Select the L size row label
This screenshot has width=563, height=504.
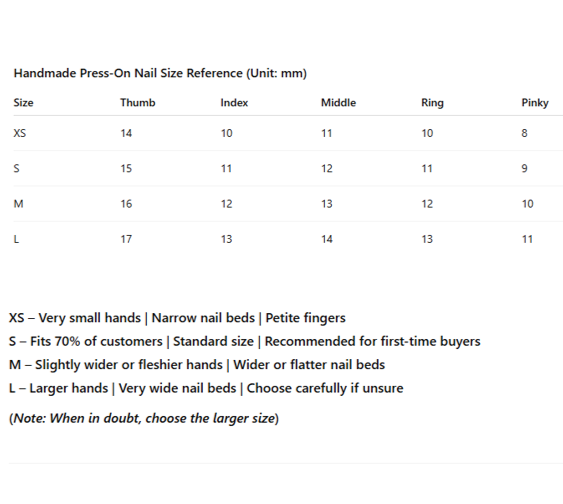pos(16,239)
